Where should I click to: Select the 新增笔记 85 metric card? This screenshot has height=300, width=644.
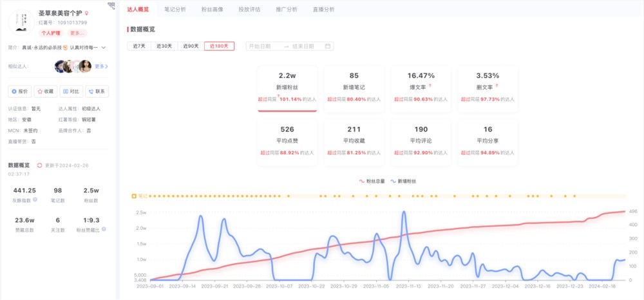pyautogui.click(x=354, y=88)
